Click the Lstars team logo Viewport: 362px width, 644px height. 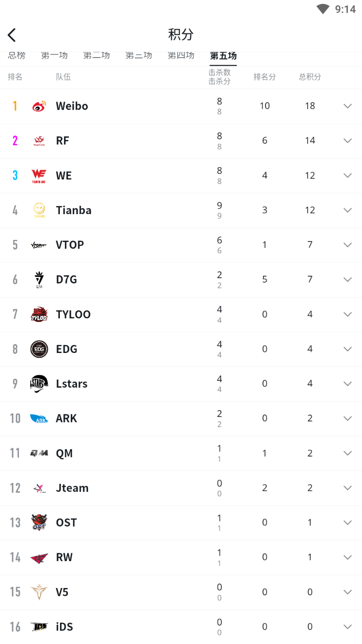[x=39, y=384]
